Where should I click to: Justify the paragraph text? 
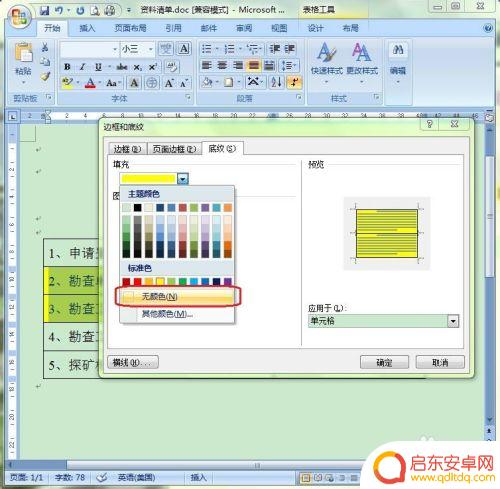(253, 65)
